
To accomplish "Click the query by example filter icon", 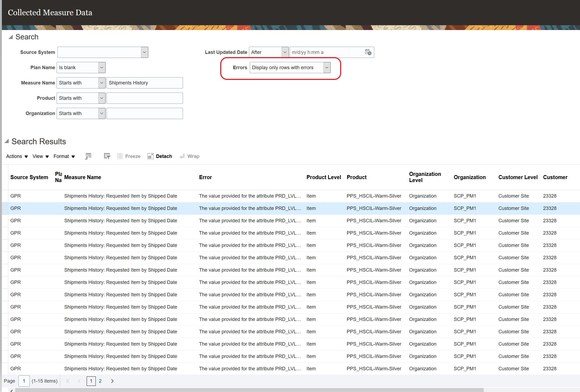I will click(107, 156).
